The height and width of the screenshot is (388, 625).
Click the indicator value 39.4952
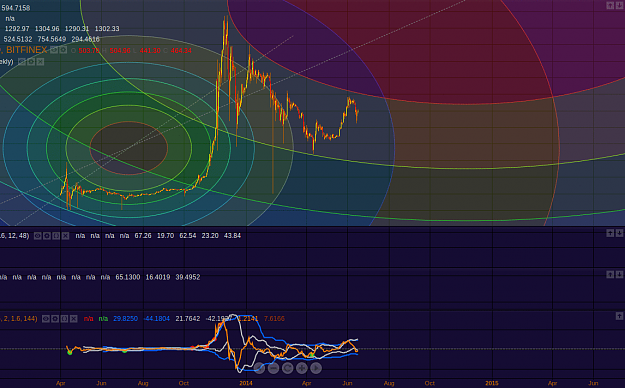188,277
